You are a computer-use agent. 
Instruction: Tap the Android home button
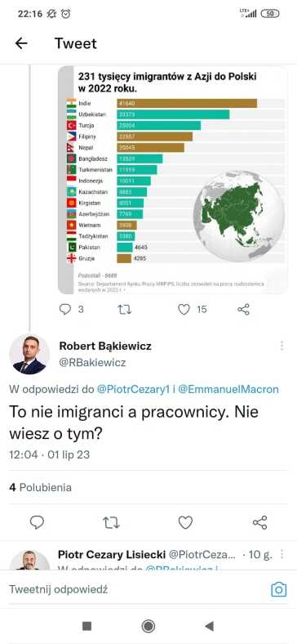148,626
